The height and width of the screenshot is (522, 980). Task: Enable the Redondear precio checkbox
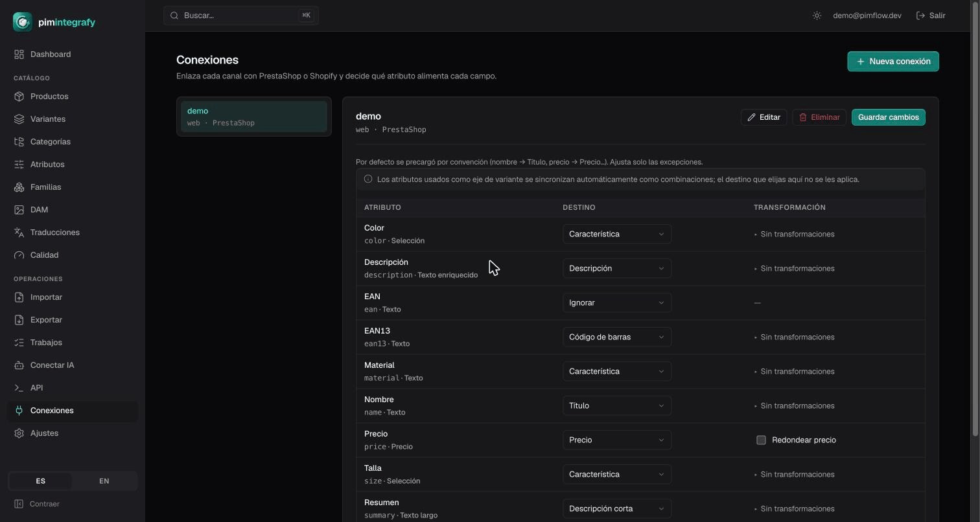click(761, 440)
